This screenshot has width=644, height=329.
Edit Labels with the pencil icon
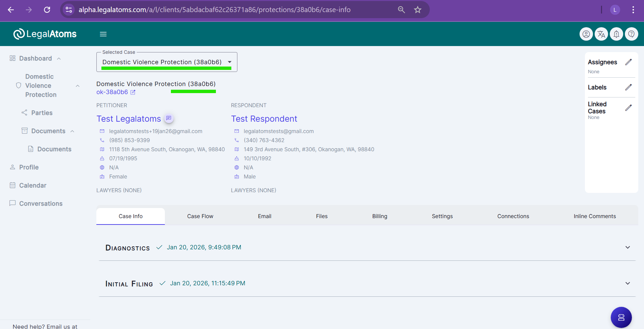(x=628, y=87)
